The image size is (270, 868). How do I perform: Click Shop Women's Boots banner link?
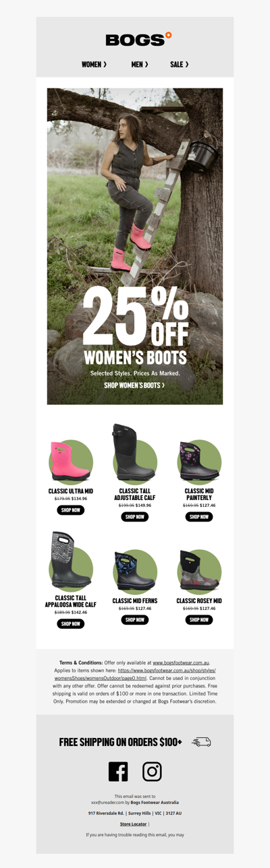pyautogui.click(x=134, y=385)
